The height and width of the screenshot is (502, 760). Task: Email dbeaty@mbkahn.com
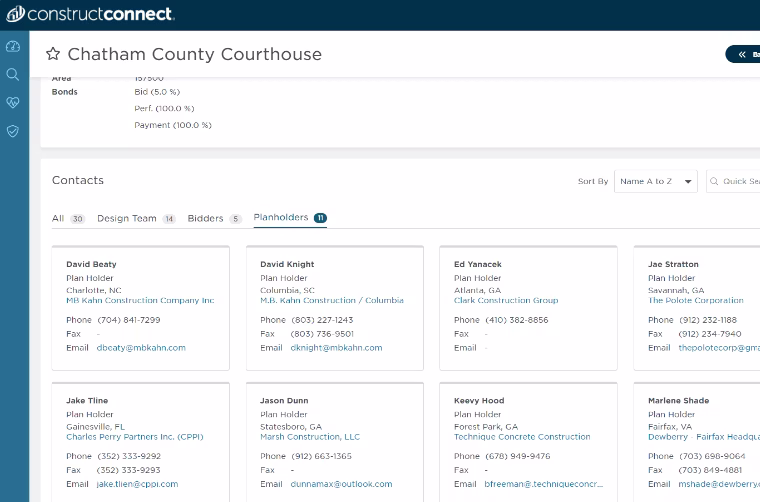(x=141, y=348)
